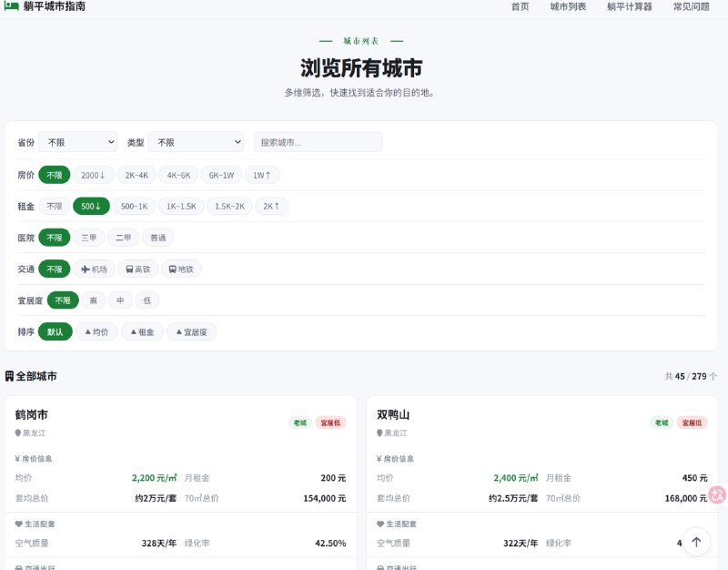728x570 pixels.
Task: Click the 共 45 / 279 个 count
Action: click(691, 376)
